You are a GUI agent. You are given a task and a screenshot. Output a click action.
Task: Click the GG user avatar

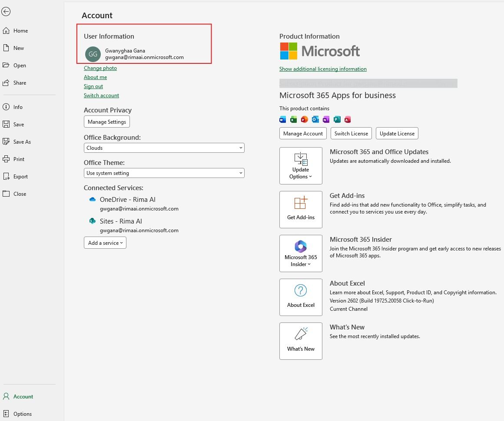[x=93, y=54]
